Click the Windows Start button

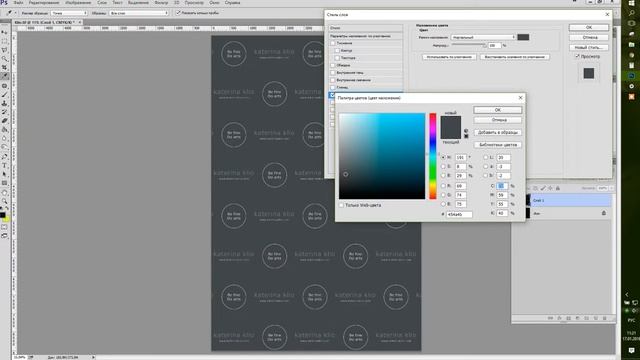[x=631, y=3]
